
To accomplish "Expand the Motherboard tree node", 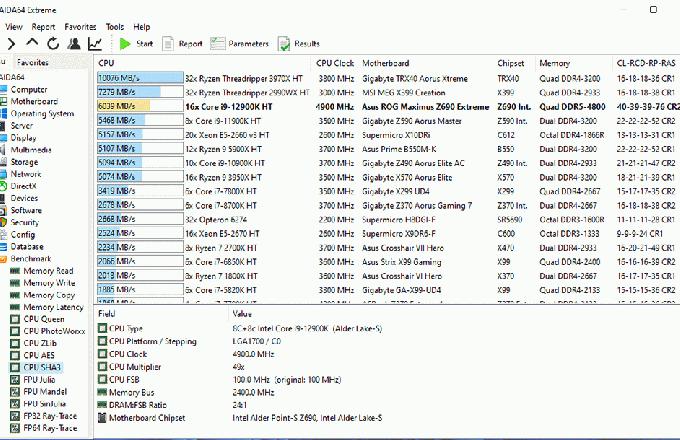I will click(x=34, y=101).
